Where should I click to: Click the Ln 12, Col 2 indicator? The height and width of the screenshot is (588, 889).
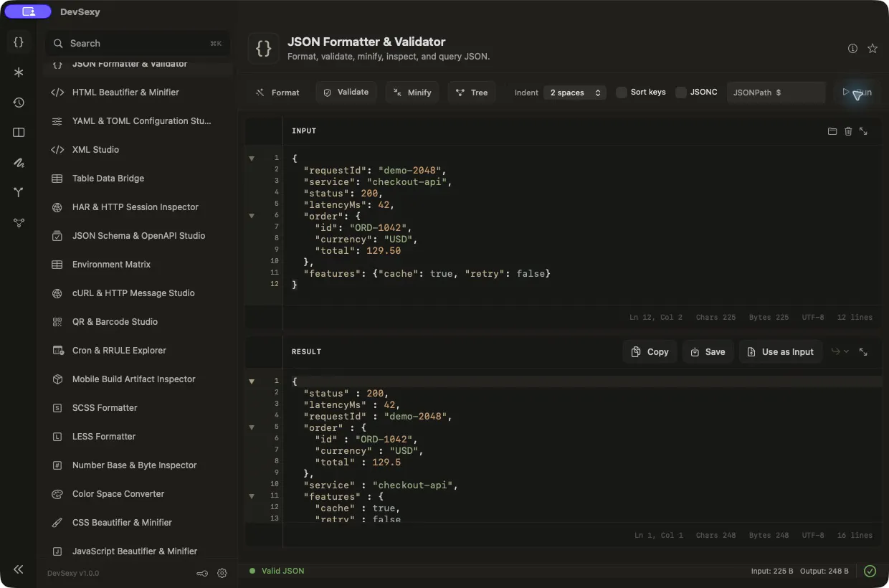[656, 317]
